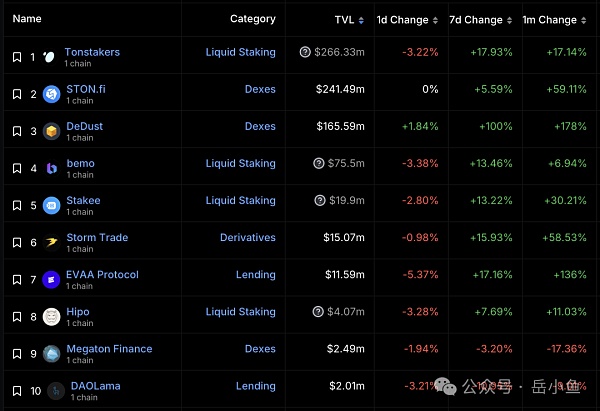
Task: Click the STON.fi protocol logo icon
Action: (50, 94)
